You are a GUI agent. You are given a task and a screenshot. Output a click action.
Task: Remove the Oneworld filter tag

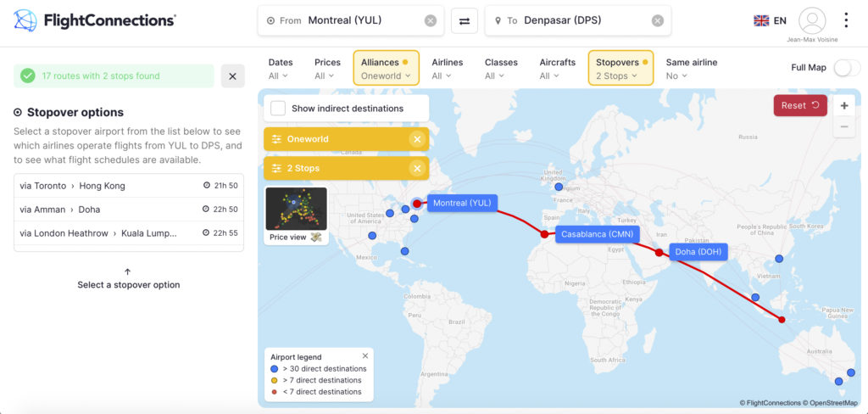pos(416,139)
